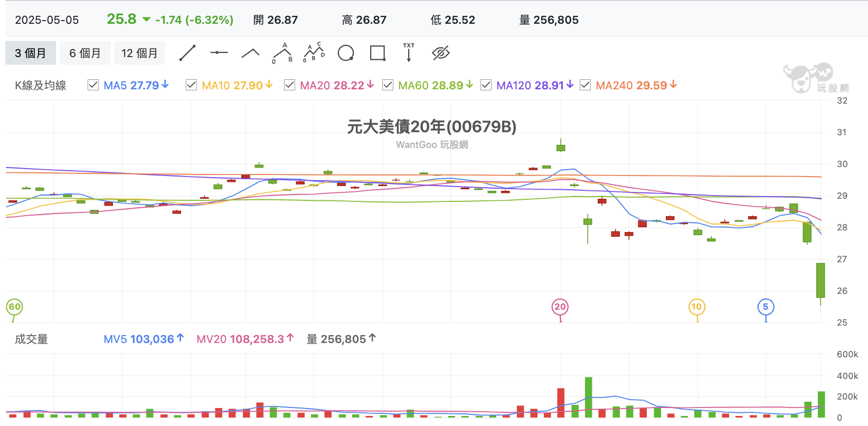The image size is (868, 426).
Task: Select the 0-A-B wave pattern tool
Action: (282, 53)
